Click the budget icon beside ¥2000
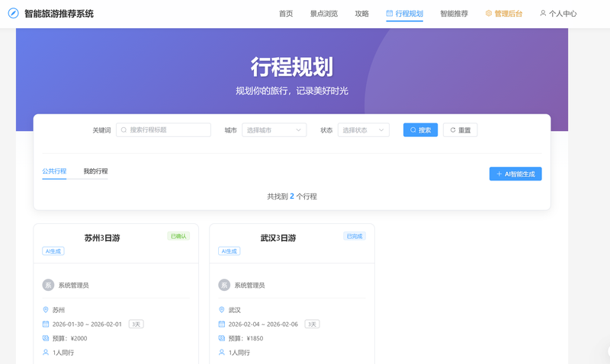The image size is (610, 364). pyautogui.click(x=46, y=338)
